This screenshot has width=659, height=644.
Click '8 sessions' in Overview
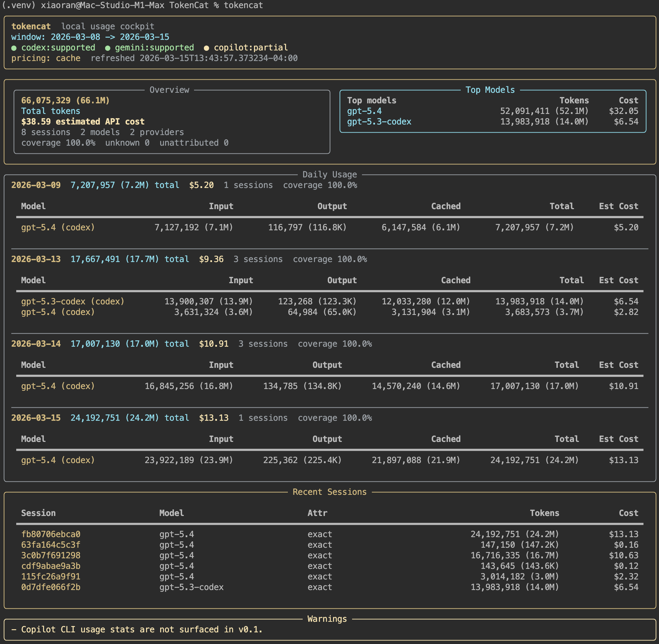coord(46,132)
